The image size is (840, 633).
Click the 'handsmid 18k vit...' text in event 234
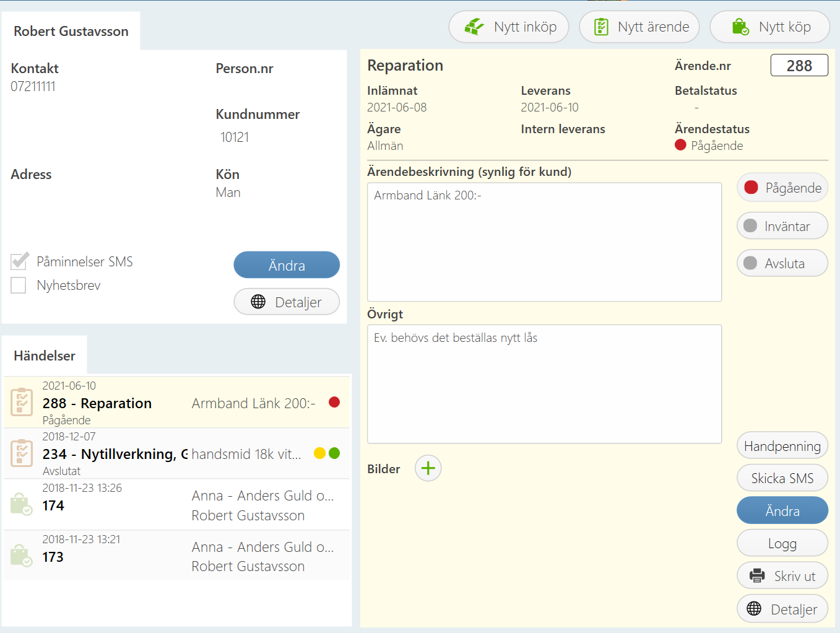click(x=246, y=454)
